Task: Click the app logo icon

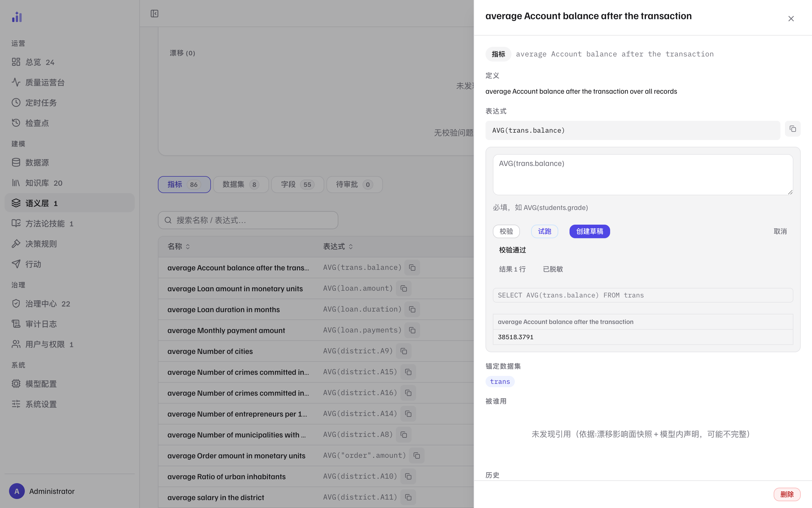Action: [17, 17]
